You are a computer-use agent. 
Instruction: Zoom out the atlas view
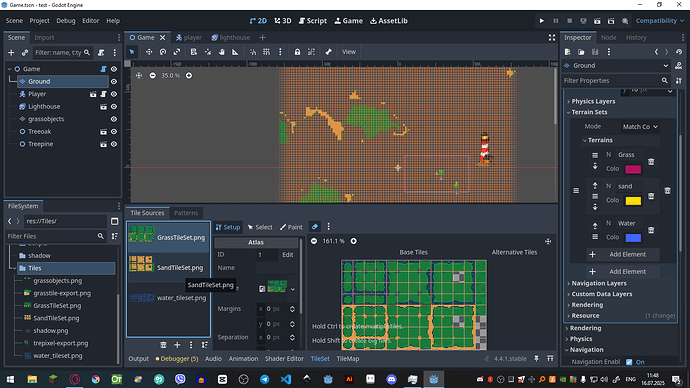click(x=314, y=241)
